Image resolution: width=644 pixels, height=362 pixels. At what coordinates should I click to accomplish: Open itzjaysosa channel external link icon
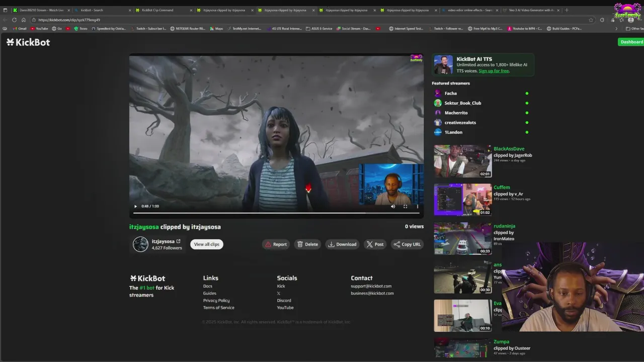coord(178,241)
